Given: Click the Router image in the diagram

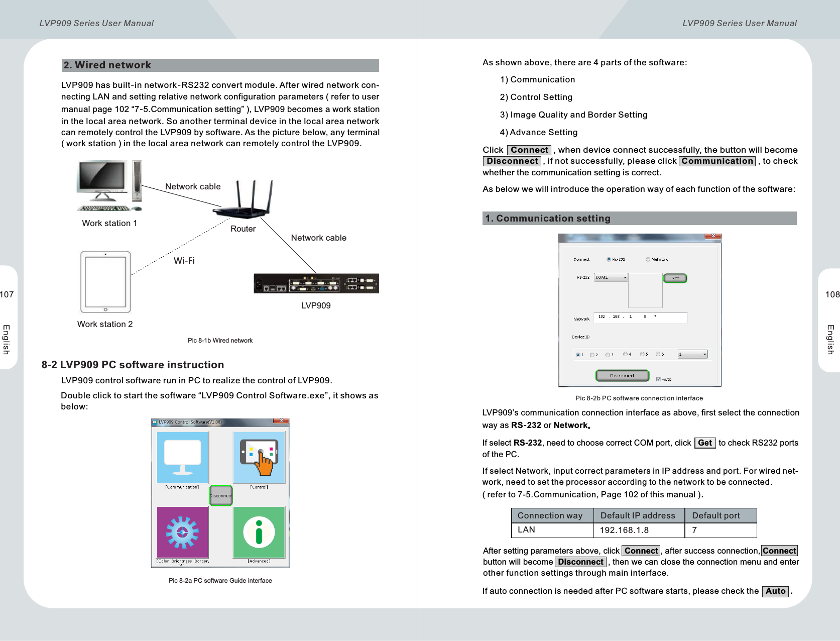Looking at the screenshot, I should tap(243, 199).
